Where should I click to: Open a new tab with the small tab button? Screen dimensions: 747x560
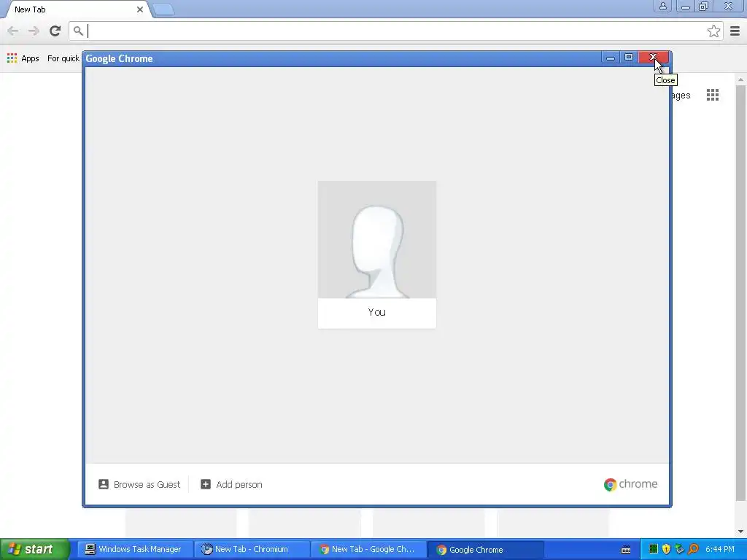(x=164, y=9)
